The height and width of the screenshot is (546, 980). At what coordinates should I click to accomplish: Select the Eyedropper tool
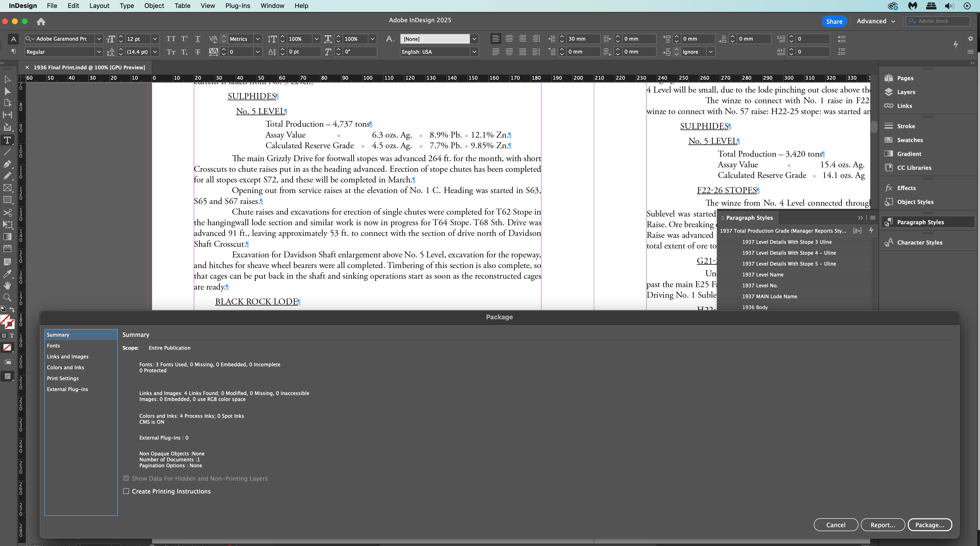click(x=7, y=274)
